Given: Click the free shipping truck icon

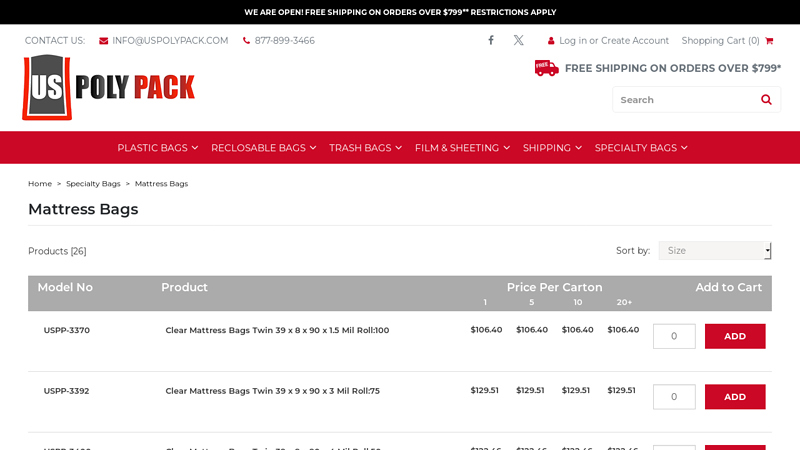Looking at the screenshot, I should [546, 68].
